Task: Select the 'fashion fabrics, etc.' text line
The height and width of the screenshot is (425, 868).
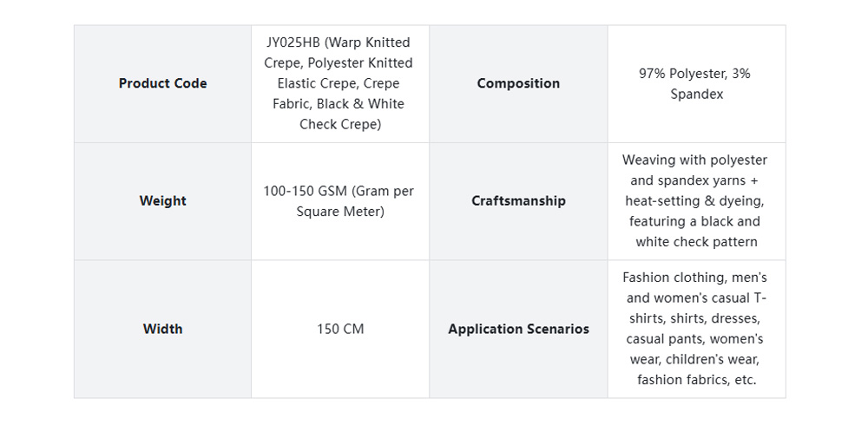Action: tap(696, 380)
